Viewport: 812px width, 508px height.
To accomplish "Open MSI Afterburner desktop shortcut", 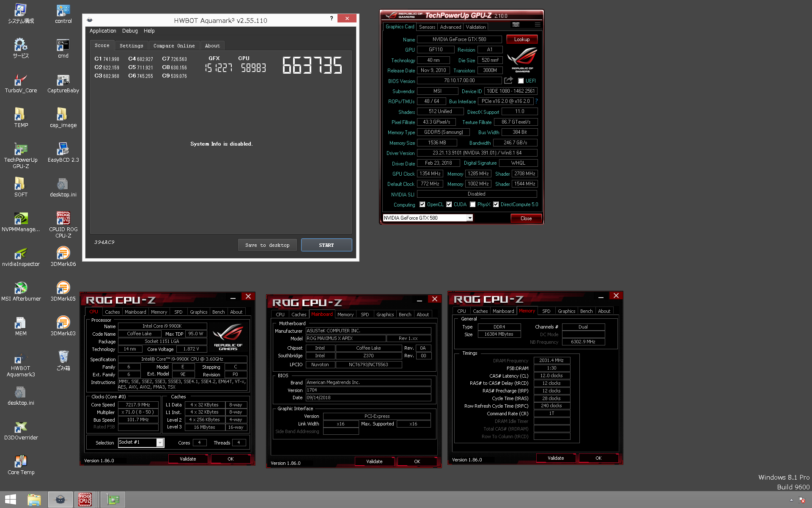I will tap(21, 292).
